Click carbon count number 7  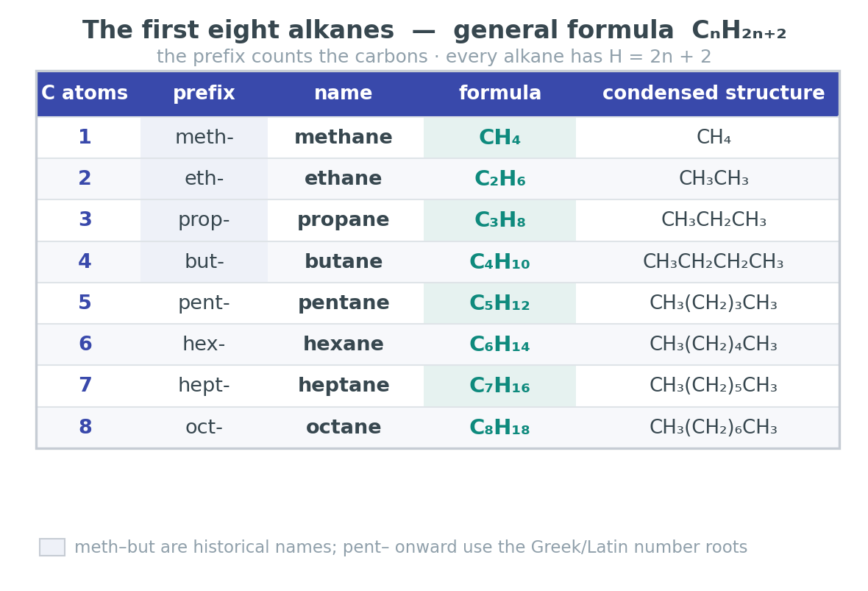tap(85, 385)
